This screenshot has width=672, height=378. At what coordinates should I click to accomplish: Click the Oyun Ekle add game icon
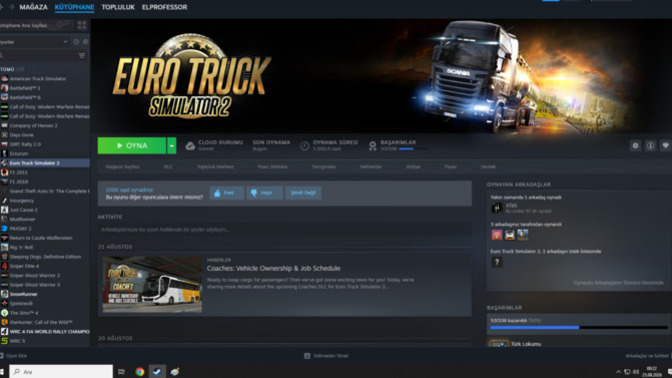[2, 356]
